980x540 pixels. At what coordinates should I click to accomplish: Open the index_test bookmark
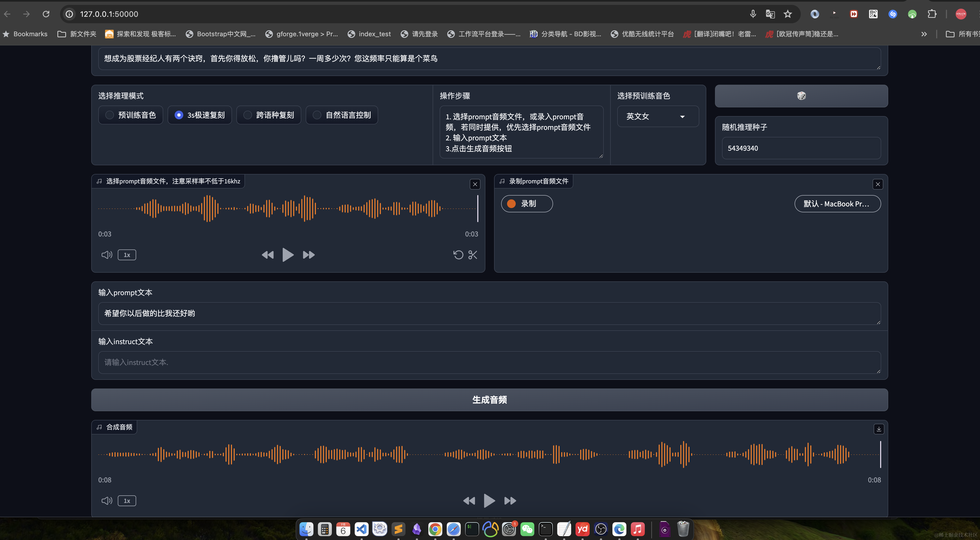point(369,34)
